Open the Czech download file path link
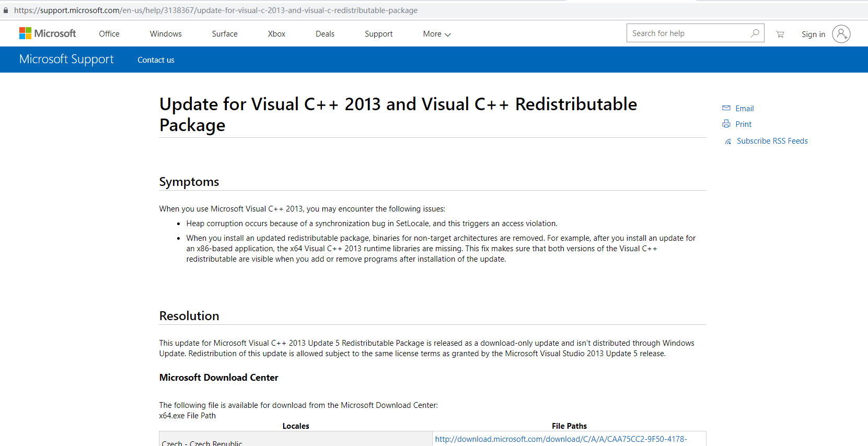The height and width of the screenshot is (446, 868). click(x=561, y=439)
